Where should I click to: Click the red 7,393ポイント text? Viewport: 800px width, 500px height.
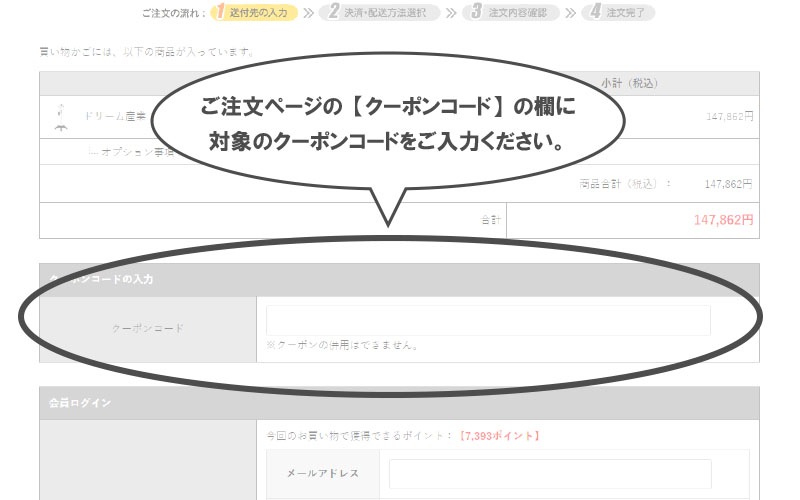(x=499, y=435)
